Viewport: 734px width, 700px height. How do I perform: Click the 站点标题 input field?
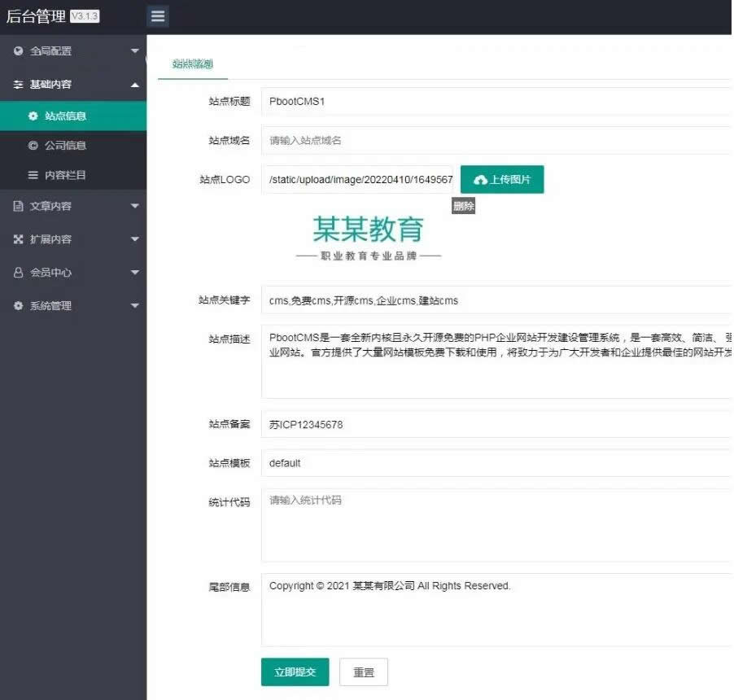click(x=496, y=101)
